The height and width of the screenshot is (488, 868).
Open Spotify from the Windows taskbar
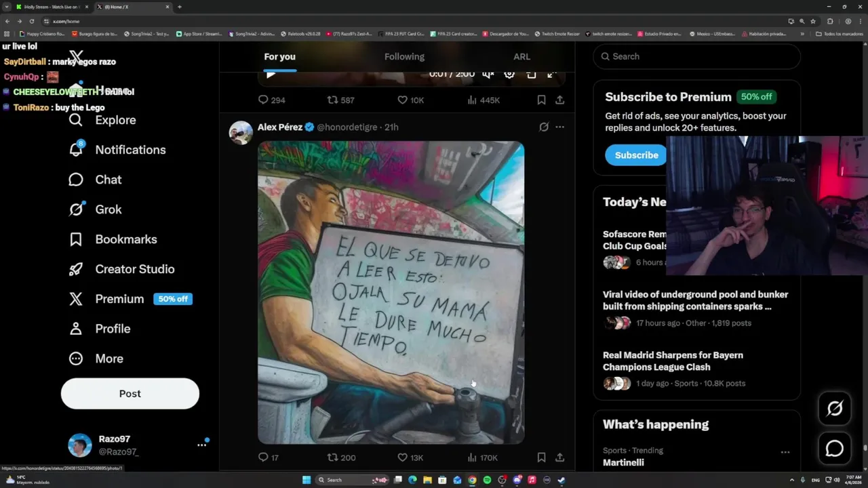tap(487, 480)
